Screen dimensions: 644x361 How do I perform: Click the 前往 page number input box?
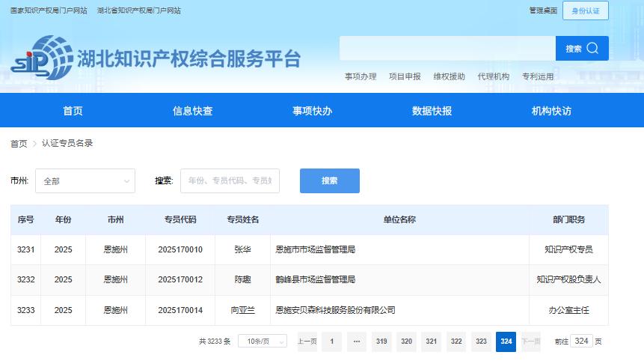[581, 341]
